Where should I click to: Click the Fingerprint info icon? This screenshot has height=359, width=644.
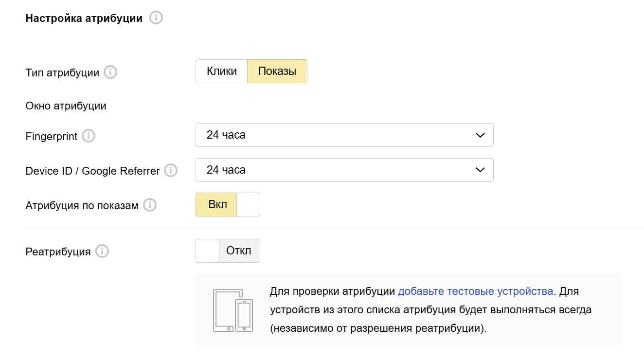[89, 136]
